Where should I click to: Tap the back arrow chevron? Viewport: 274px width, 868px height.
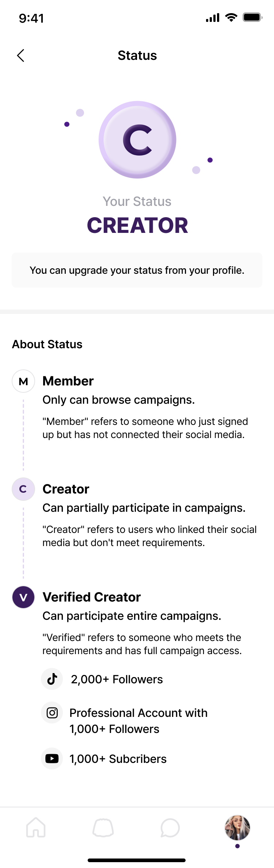(21, 55)
